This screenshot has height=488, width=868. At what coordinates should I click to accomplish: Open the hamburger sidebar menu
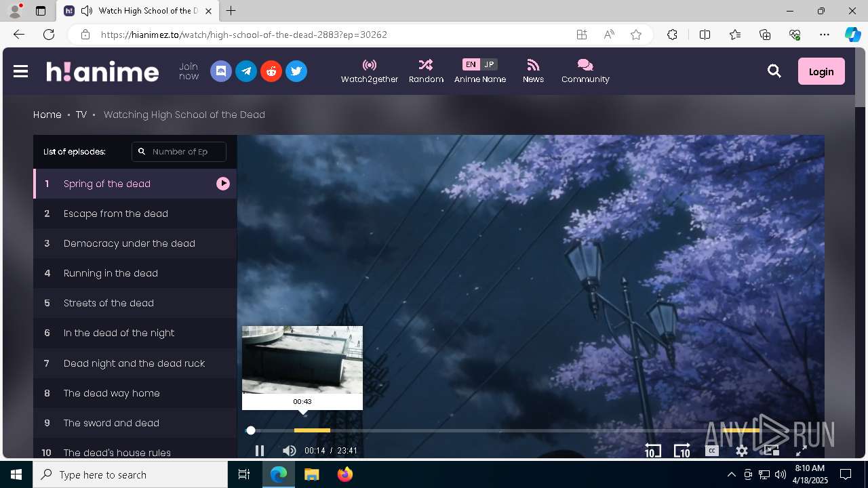click(20, 71)
